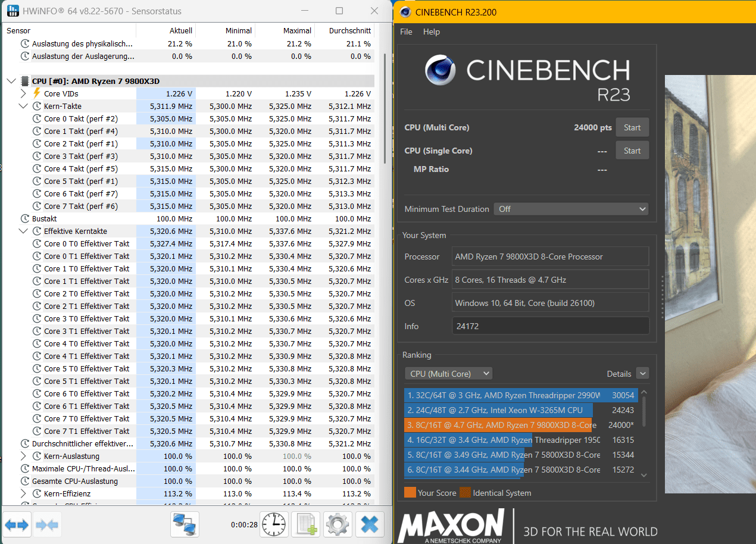756x544 pixels.
Task: Click the clock icon beside Maximale CPU-/Thread-Auslastung
Action: tap(25, 468)
